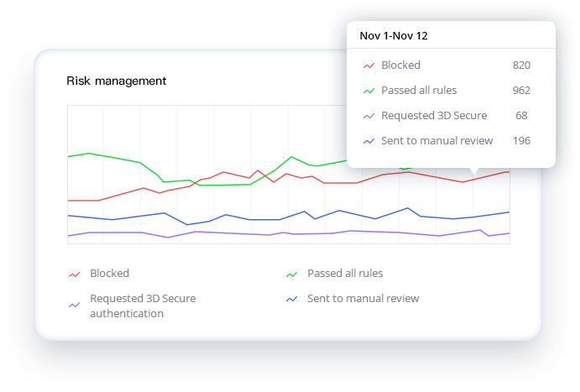Toggle the Blocked series label in the bottom legend
Screen dimensions: 580x392
tap(109, 273)
